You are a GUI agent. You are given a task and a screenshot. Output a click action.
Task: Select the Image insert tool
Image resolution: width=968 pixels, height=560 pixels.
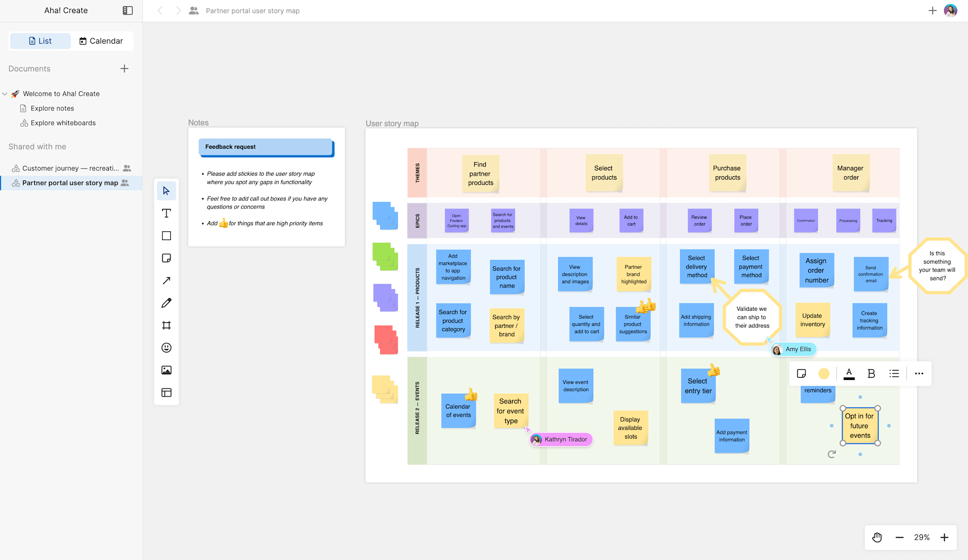pyautogui.click(x=166, y=370)
